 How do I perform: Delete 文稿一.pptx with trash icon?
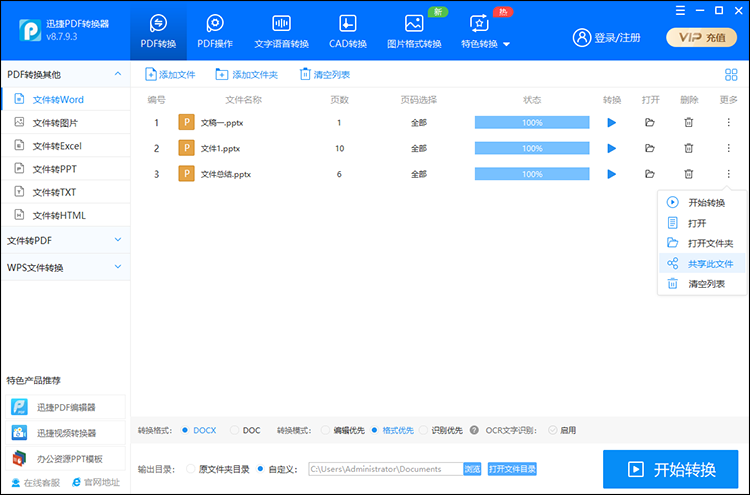point(688,123)
